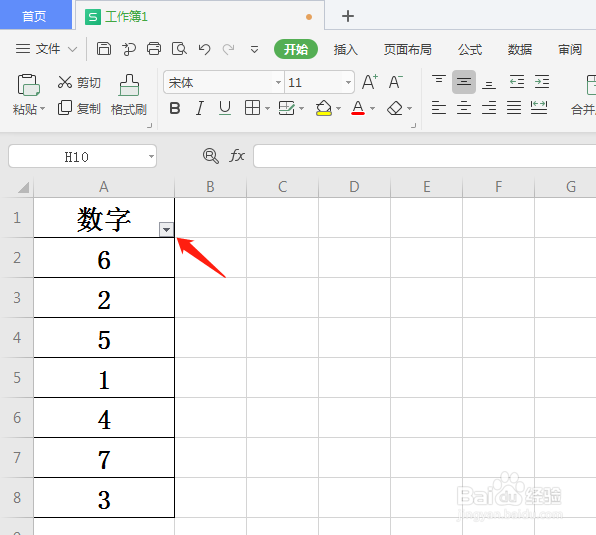Apply the yellow fill color
Image resolution: width=596 pixels, height=535 pixels.
pyautogui.click(x=324, y=108)
